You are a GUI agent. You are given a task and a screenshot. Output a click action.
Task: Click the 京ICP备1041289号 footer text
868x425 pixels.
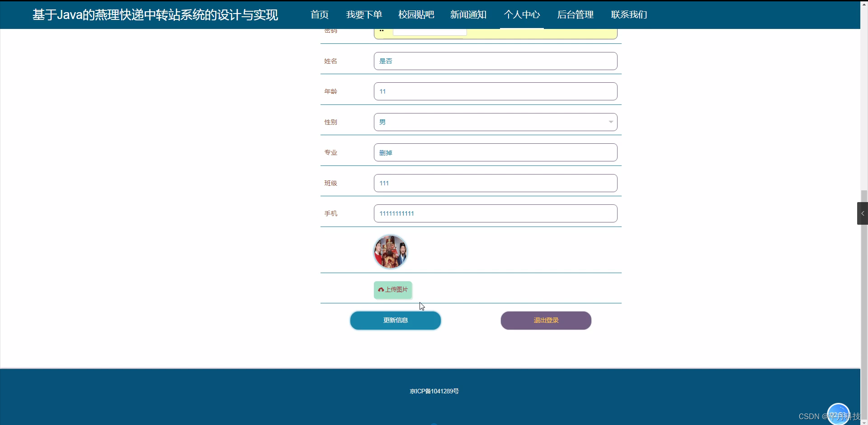[434, 391]
